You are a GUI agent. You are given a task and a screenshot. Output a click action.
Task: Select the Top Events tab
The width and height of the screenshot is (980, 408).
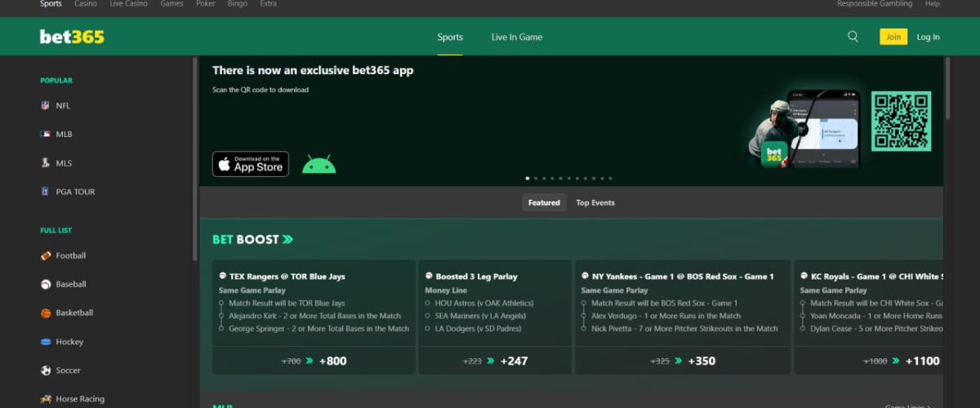pos(595,202)
